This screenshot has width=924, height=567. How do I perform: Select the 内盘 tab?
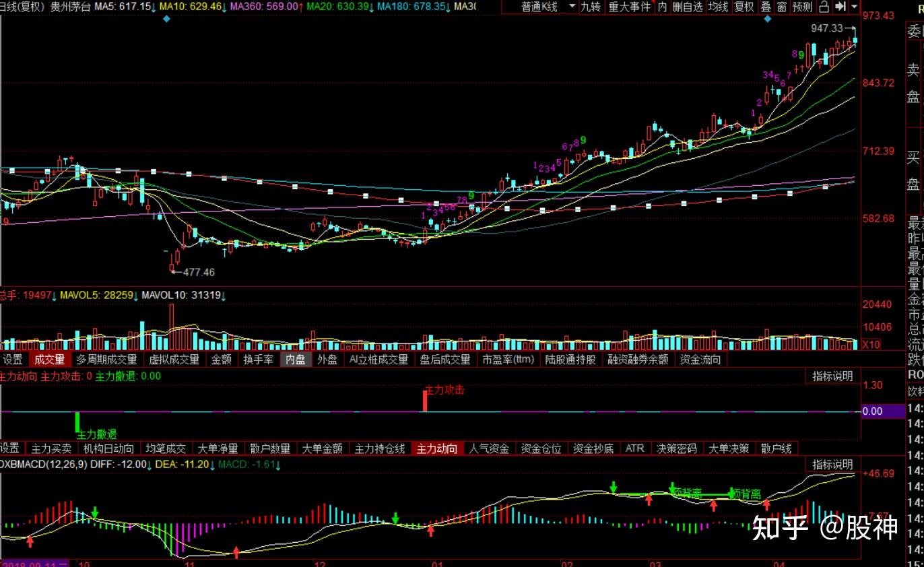click(x=296, y=360)
